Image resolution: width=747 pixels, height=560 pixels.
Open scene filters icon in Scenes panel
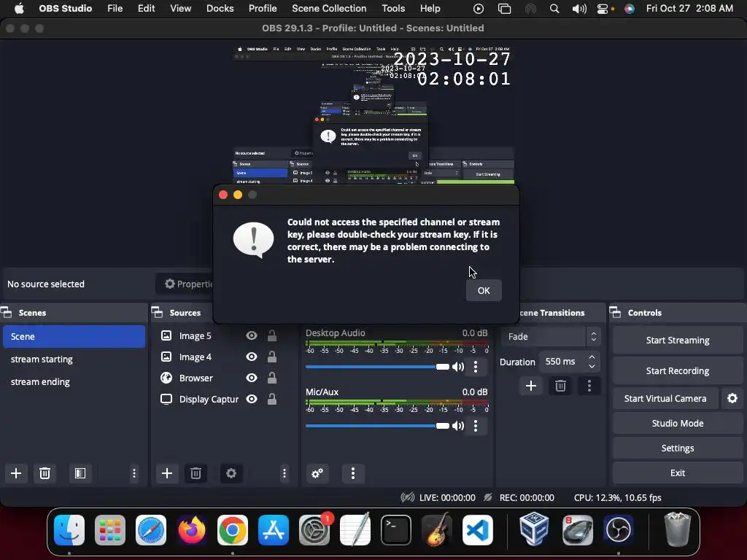(x=80, y=472)
